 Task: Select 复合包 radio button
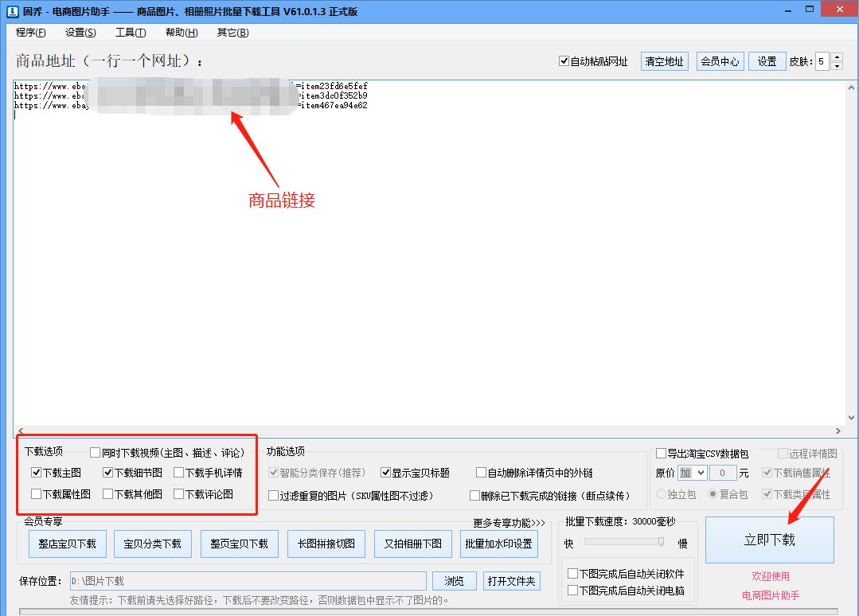coord(713,494)
